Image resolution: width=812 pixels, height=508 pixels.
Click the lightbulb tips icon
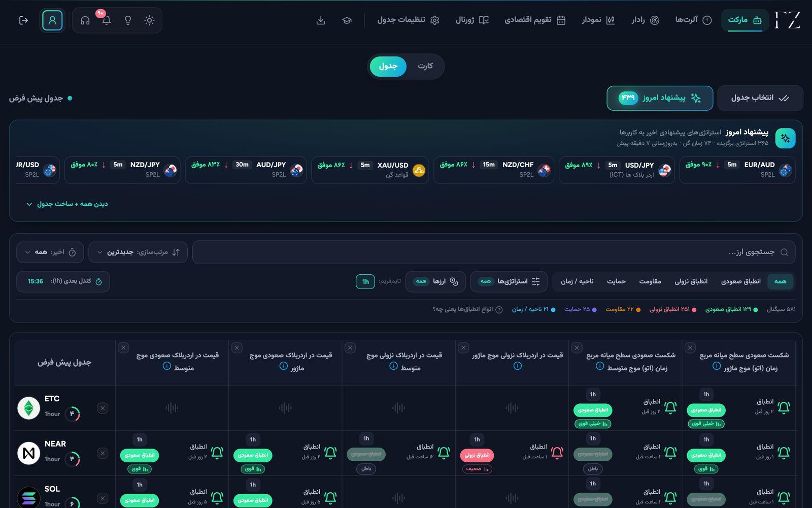pyautogui.click(x=128, y=20)
